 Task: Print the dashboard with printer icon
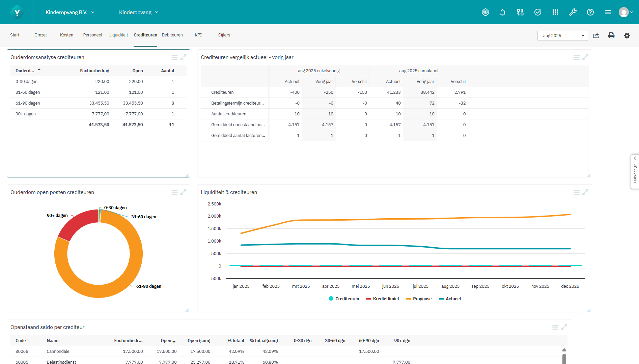611,36
